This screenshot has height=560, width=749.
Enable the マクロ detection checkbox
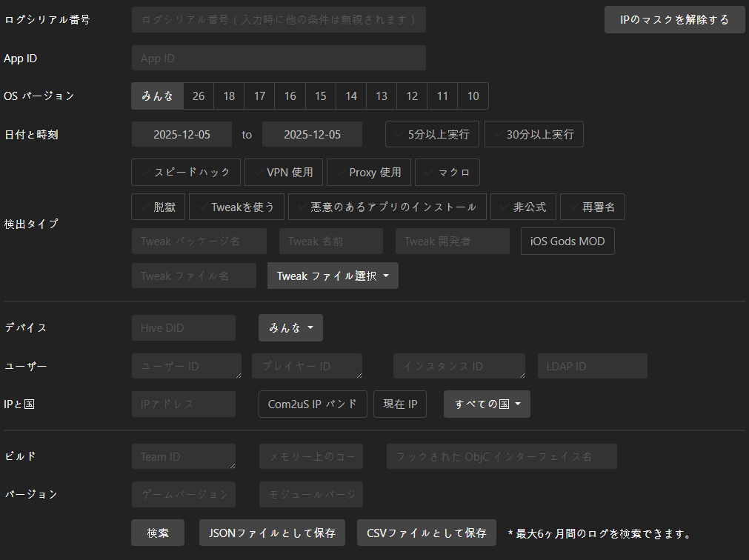coord(447,172)
